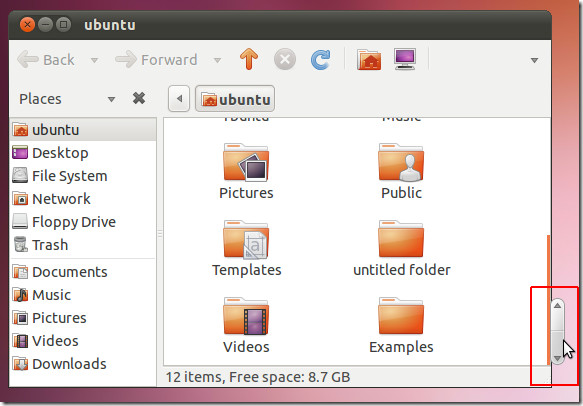Click the status bar items count text
Screen dimensions: 583x406
coord(258,377)
